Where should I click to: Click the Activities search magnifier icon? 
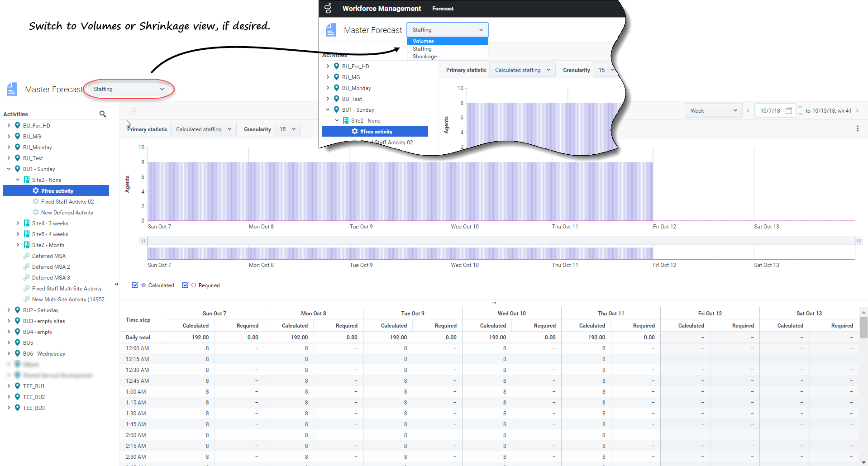103,114
